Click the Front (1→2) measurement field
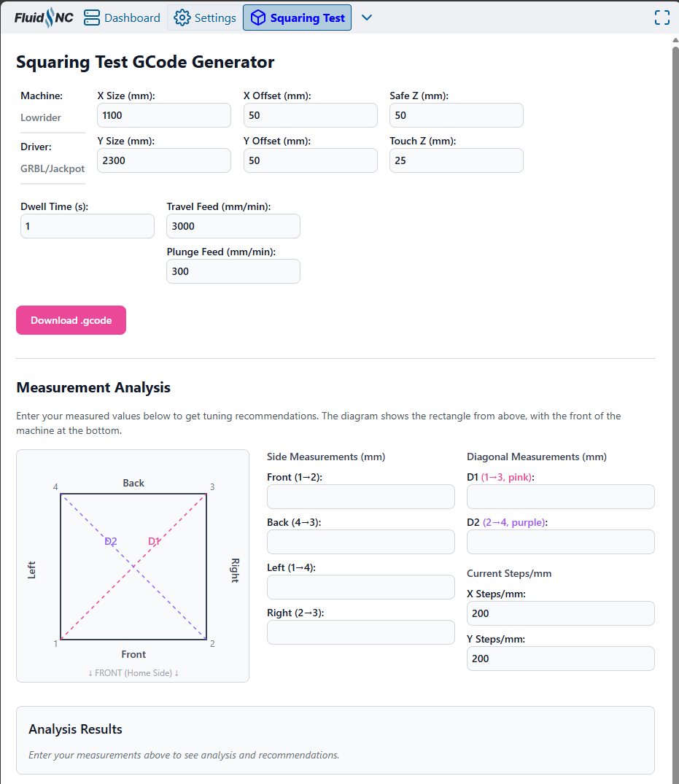679x784 pixels. pos(361,497)
